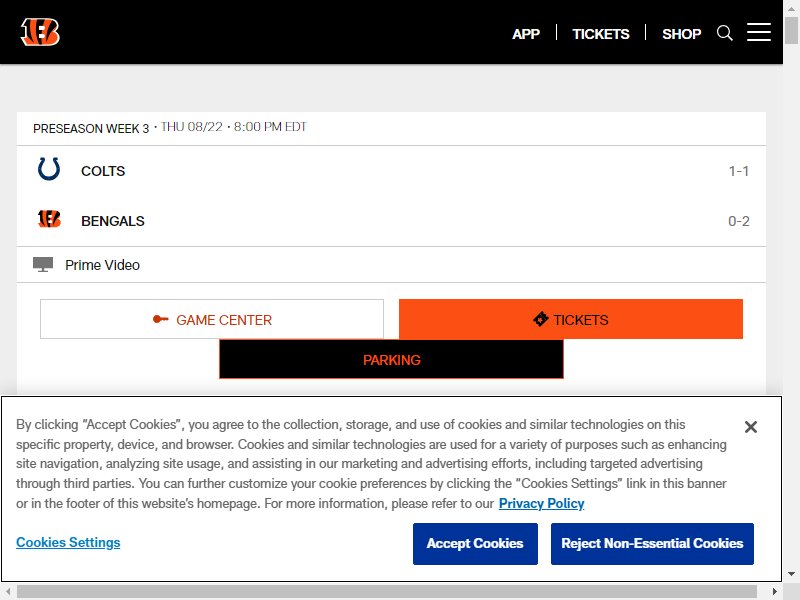The image size is (800, 600).
Task: Click the horizontal scrollbar right arrow
Action: point(774,591)
